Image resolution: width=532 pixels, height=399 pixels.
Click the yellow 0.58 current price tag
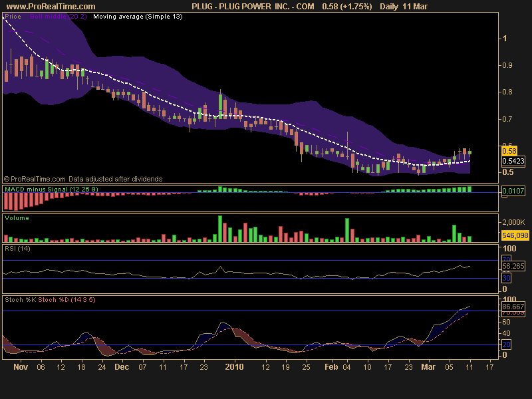click(509, 151)
